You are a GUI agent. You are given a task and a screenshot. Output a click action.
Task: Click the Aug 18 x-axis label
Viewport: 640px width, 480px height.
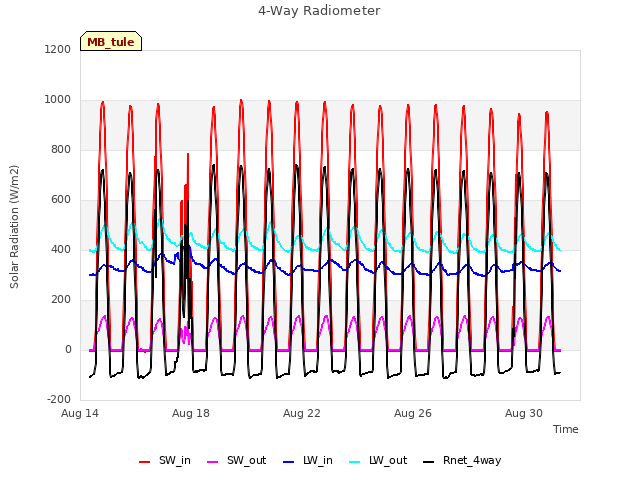click(x=191, y=413)
